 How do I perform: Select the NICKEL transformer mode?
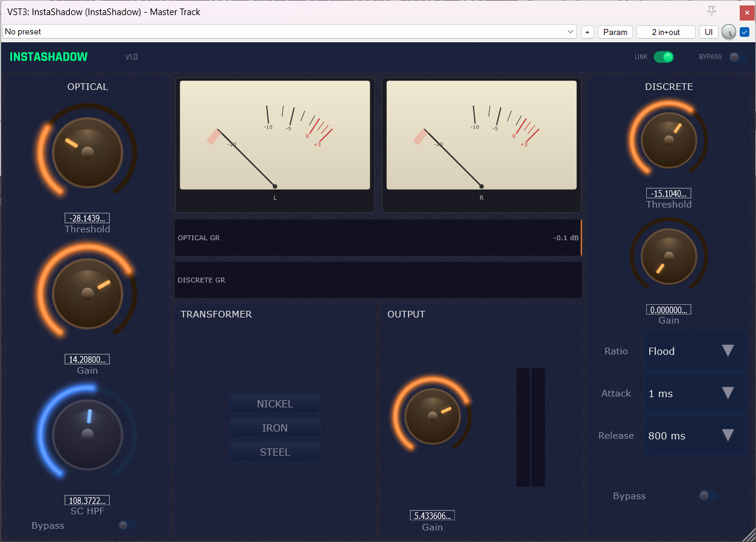pyautogui.click(x=275, y=403)
